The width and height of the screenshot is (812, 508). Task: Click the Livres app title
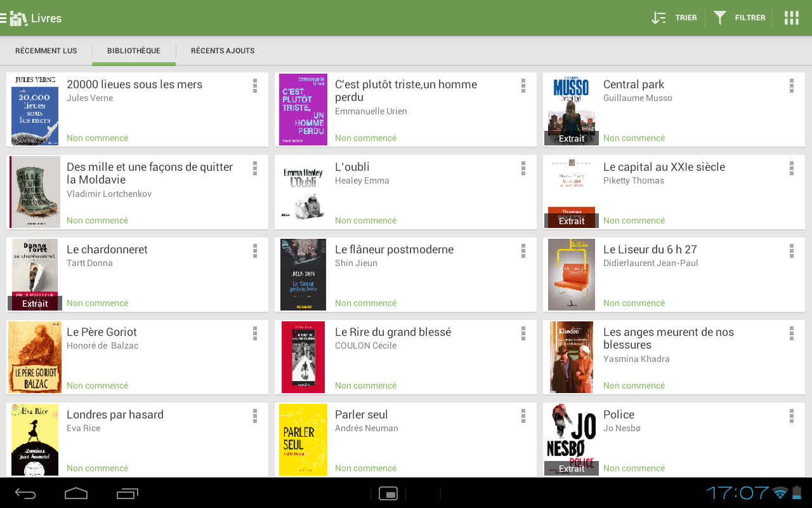click(x=46, y=18)
